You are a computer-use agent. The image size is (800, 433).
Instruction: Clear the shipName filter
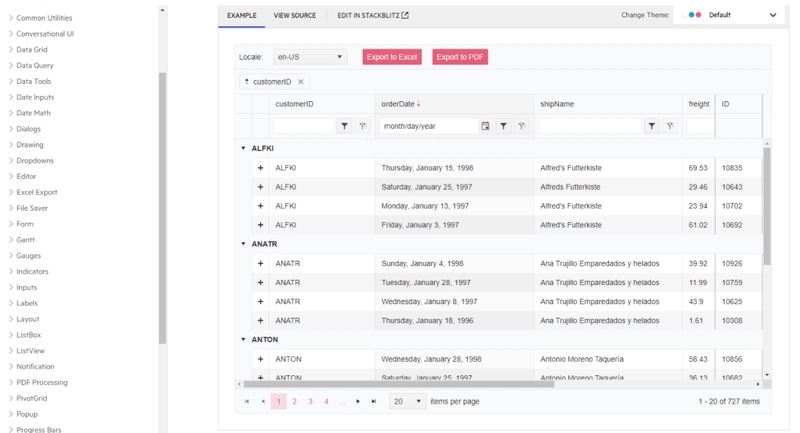670,126
